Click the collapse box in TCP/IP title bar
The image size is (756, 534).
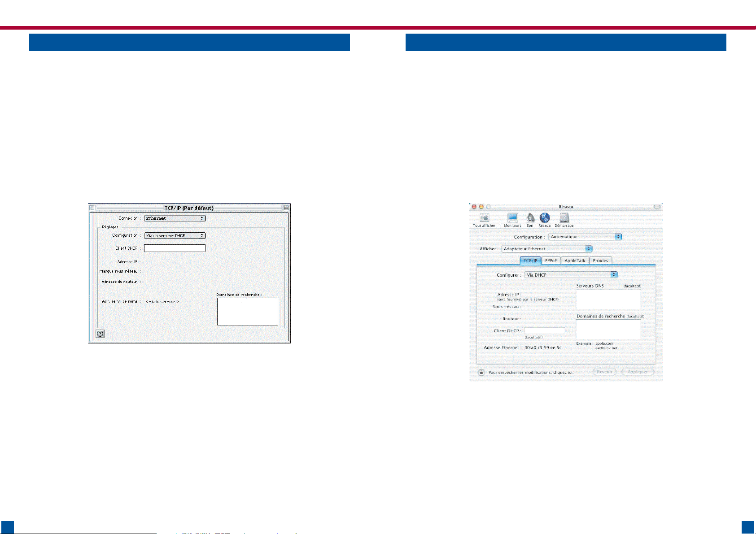click(x=286, y=208)
